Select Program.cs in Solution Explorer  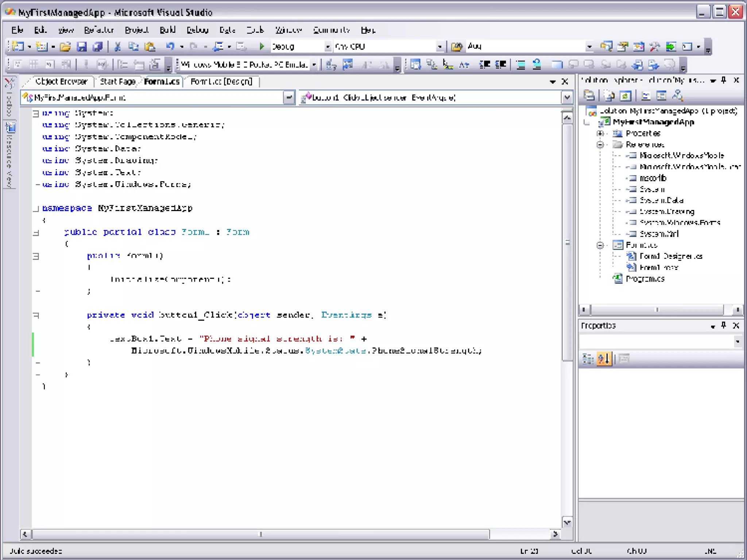point(645,279)
